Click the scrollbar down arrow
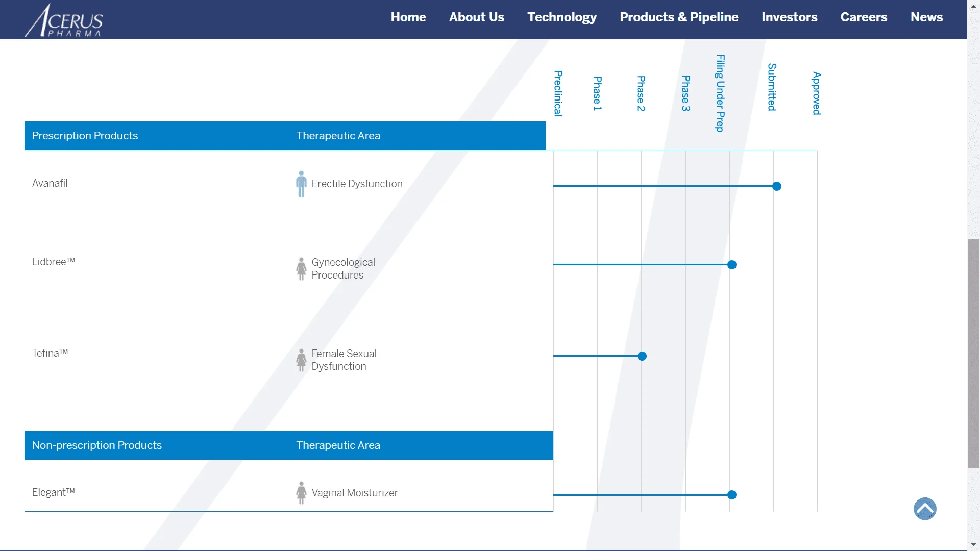 [x=973, y=544]
